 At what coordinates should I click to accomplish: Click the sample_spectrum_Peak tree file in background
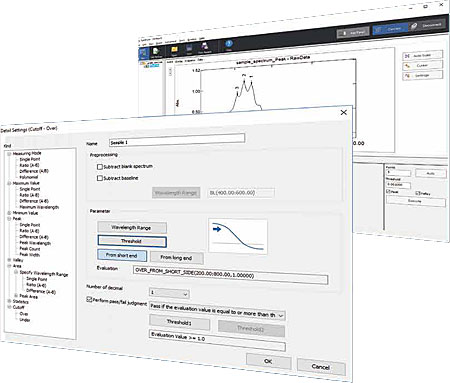pos(154,65)
